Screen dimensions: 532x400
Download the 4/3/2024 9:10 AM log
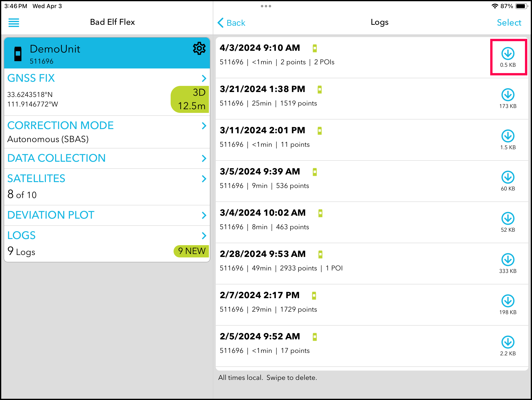click(508, 54)
